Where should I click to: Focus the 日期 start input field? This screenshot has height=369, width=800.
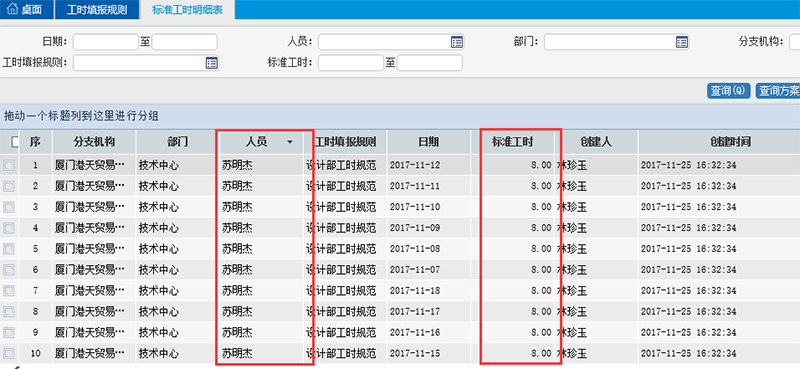click(106, 42)
